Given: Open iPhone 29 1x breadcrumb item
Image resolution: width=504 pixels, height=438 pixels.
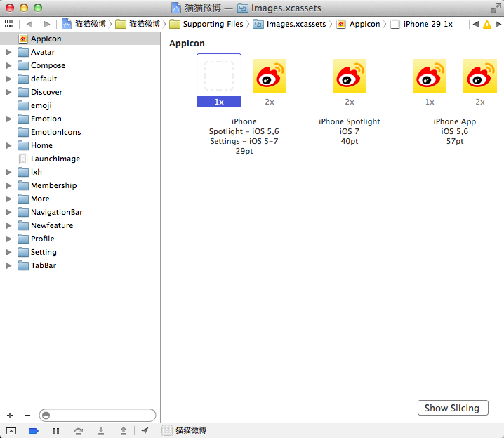Looking at the screenshot, I should pos(422,24).
